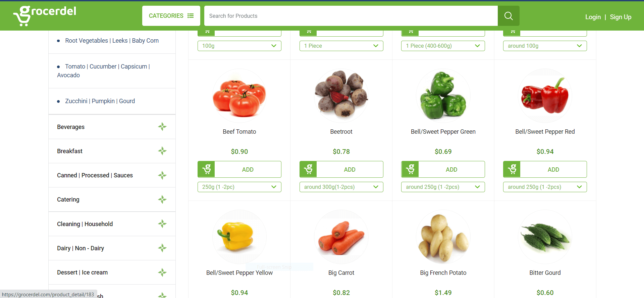The image size is (644, 298).
Task: Open the Beef Tomato weight dropdown
Action: point(239,187)
